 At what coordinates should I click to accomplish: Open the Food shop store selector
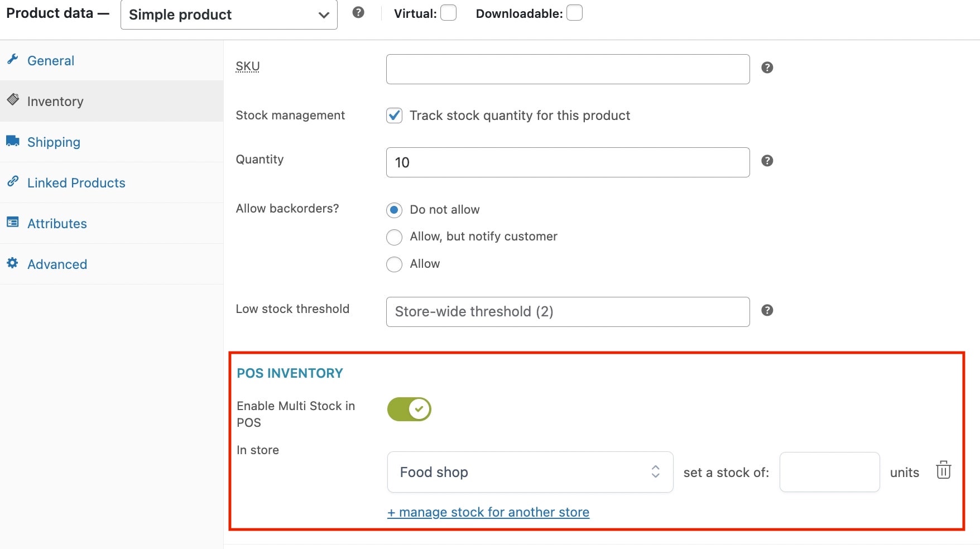tap(530, 472)
